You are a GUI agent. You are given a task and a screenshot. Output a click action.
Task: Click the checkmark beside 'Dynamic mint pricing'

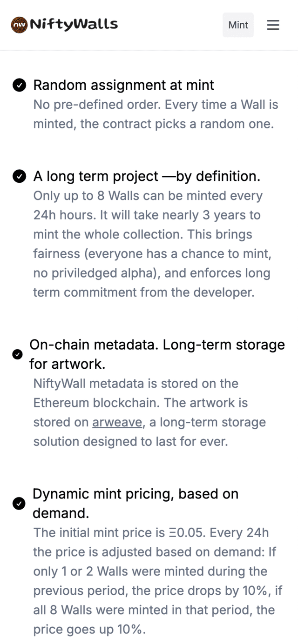pos(19,503)
